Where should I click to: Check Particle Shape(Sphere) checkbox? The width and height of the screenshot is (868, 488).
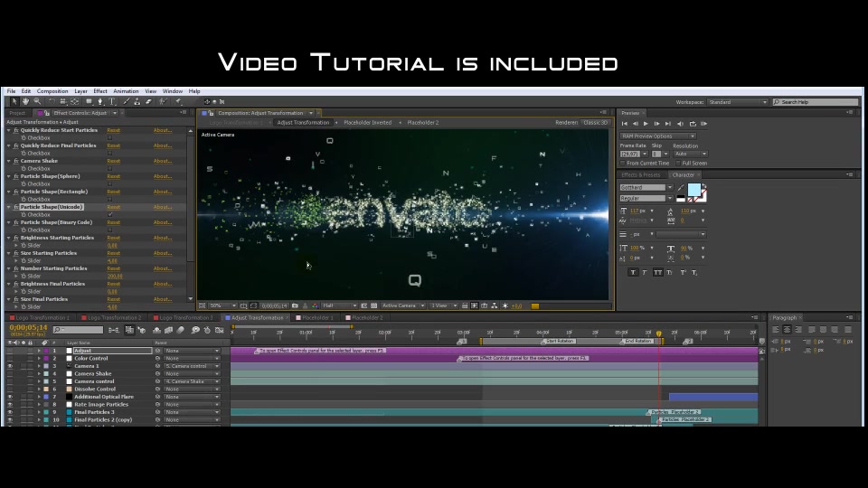pyautogui.click(x=109, y=184)
